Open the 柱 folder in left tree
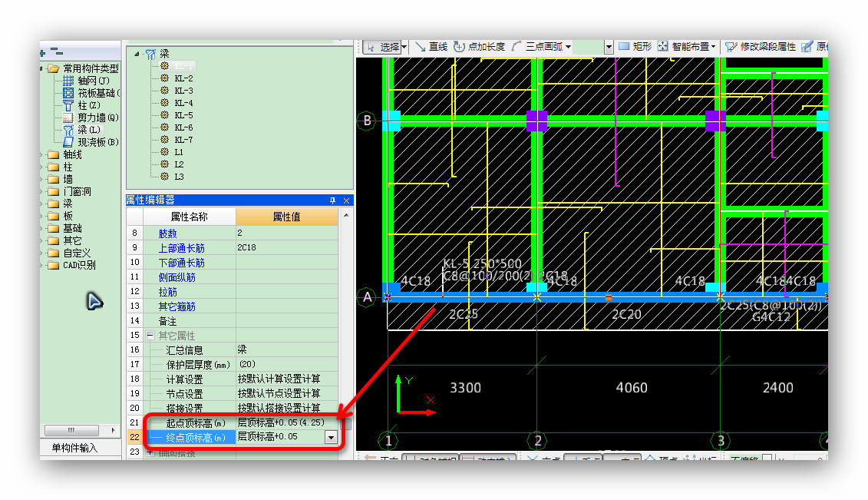This screenshot has height=500, width=868. coord(61,167)
